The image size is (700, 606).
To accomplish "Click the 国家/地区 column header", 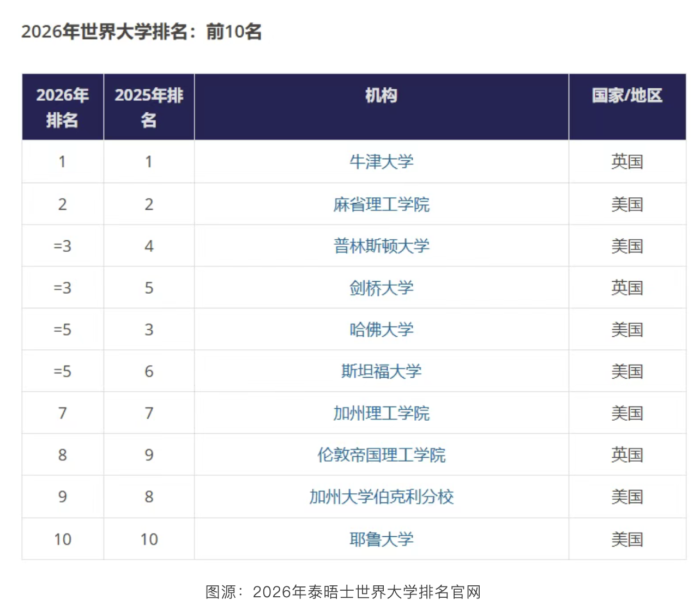I will (627, 96).
